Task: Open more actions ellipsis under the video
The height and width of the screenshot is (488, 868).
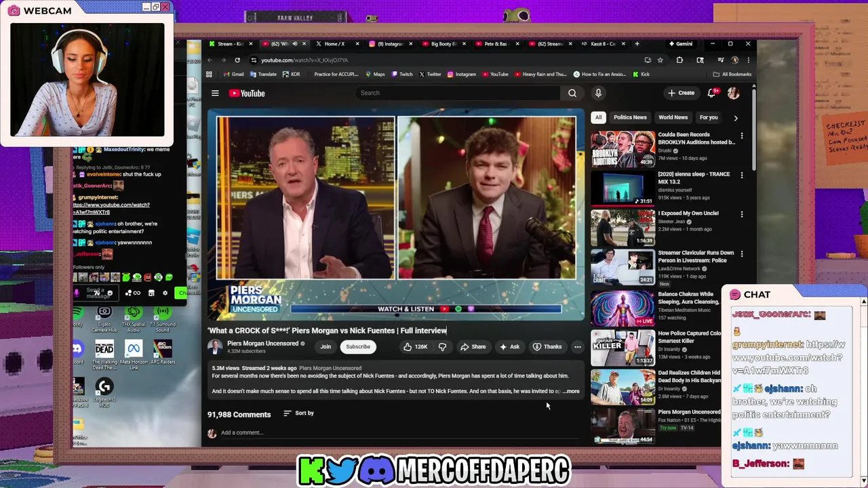Action: coord(578,347)
